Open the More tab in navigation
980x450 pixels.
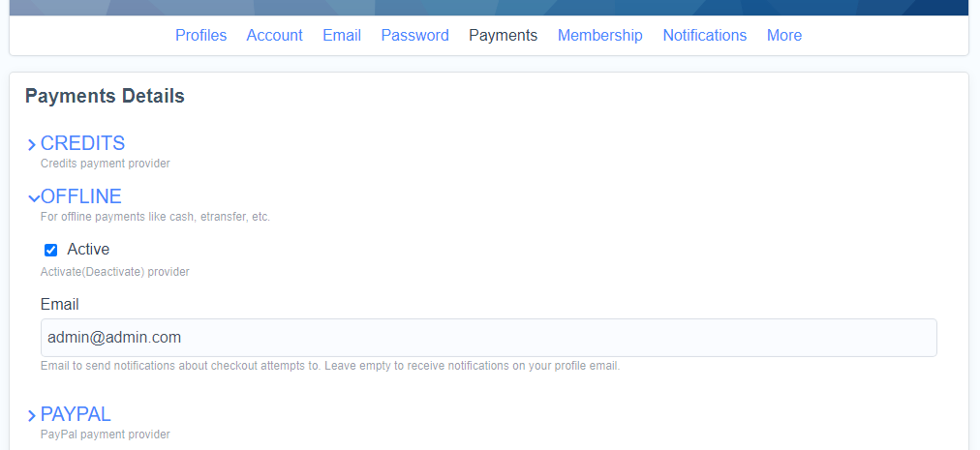(x=783, y=35)
